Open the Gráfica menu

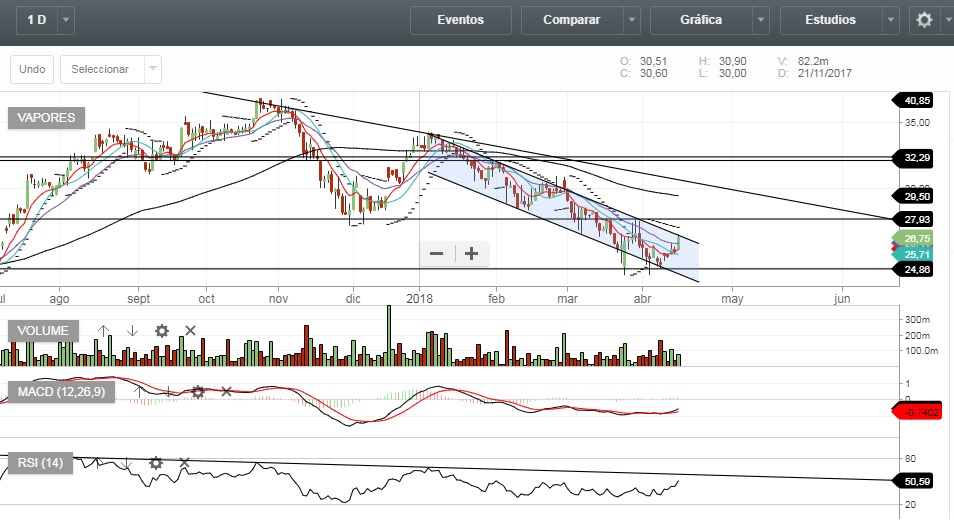coord(700,20)
